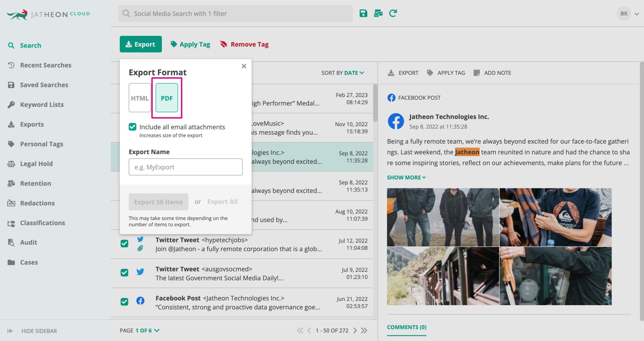Switch to the COMMENTS (0) tab

[x=407, y=327]
